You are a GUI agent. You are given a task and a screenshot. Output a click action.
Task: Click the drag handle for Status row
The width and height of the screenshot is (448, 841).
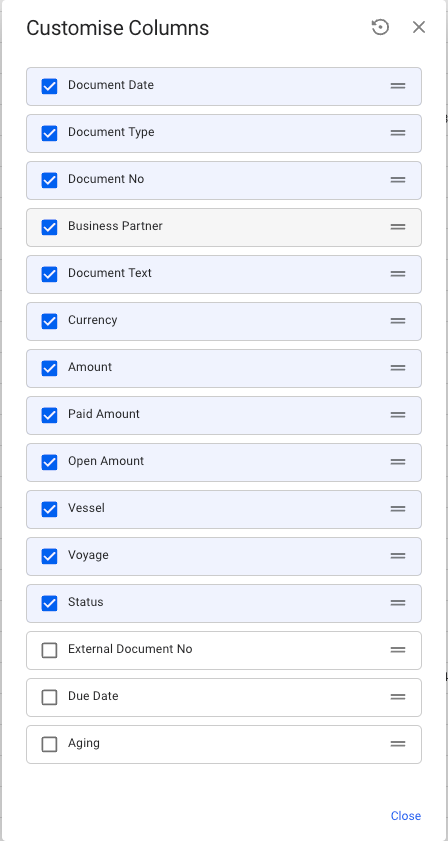(x=398, y=603)
